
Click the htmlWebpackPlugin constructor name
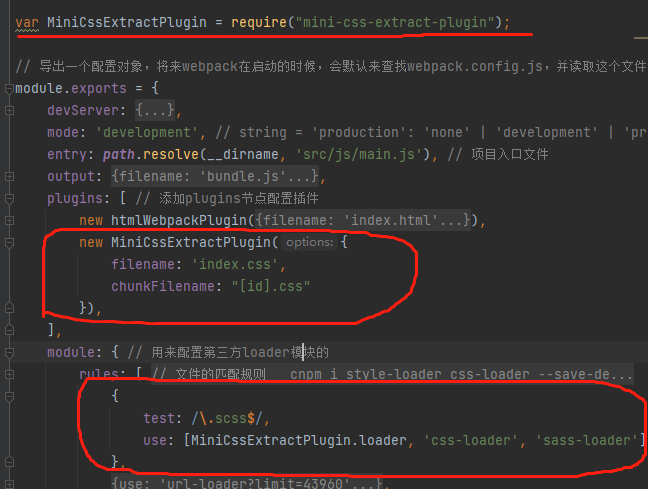coord(179,220)
